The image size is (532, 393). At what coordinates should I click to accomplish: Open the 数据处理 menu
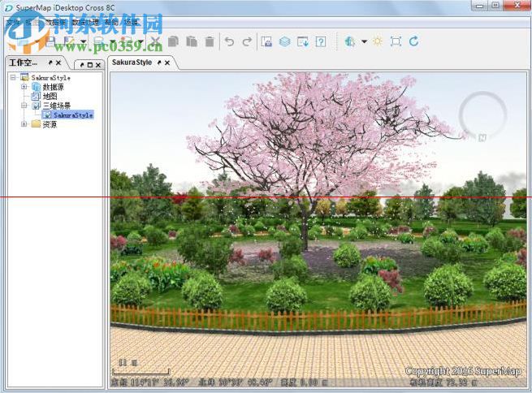[85, 23]
